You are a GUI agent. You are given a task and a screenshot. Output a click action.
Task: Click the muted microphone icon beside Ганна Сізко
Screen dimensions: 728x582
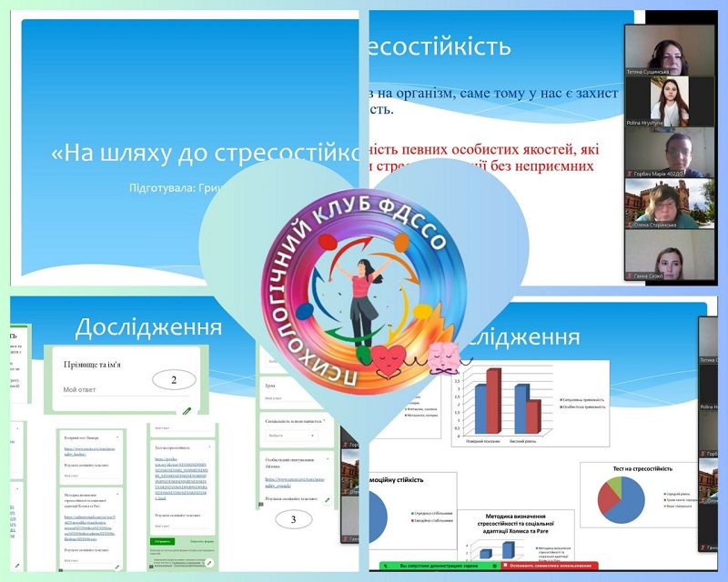(630, 276)
